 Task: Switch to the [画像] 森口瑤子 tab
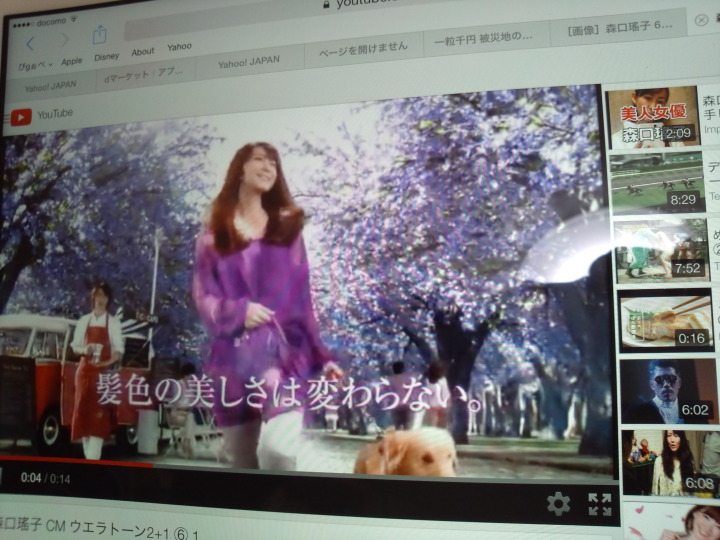pyautogui.click(x=619, y=27)
